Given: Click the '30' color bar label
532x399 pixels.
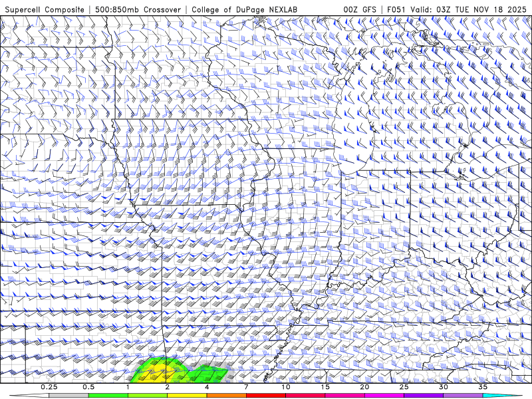Looking at the screenshot, I should click(443, 387).
